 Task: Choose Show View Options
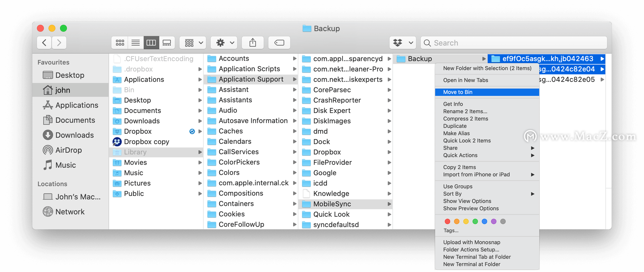487,201
